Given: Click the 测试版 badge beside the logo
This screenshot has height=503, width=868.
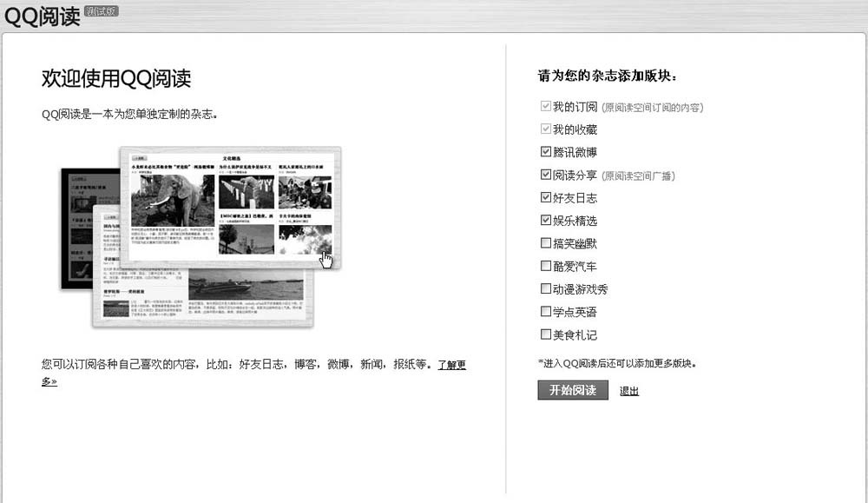Looking at the screenshot, I should click(x=102, y=11).
